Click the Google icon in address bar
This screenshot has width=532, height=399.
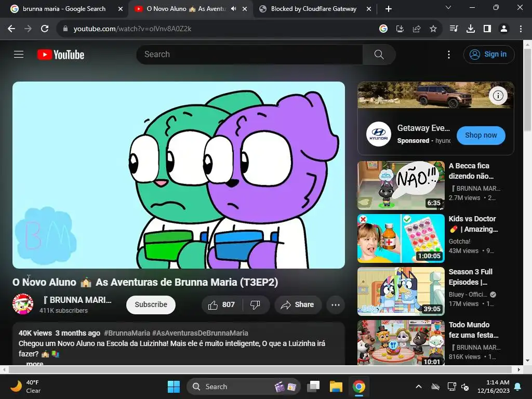point(383,29)
